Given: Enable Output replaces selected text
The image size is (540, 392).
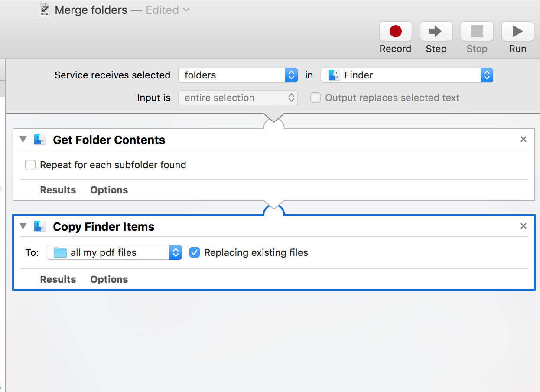Looking at the screenshot, I should [x=315, y=98].
